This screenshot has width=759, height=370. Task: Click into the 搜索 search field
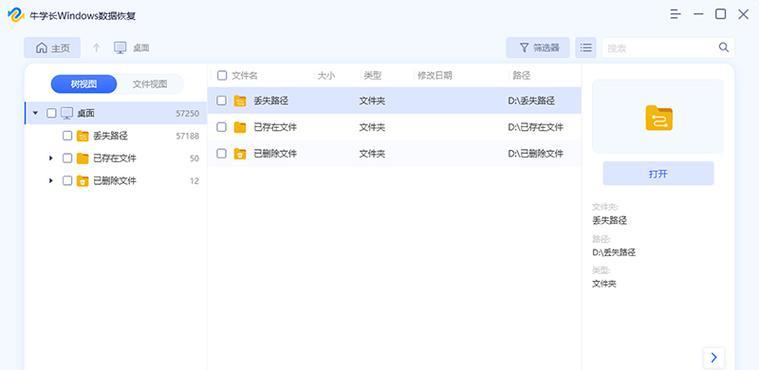point(668,47)
